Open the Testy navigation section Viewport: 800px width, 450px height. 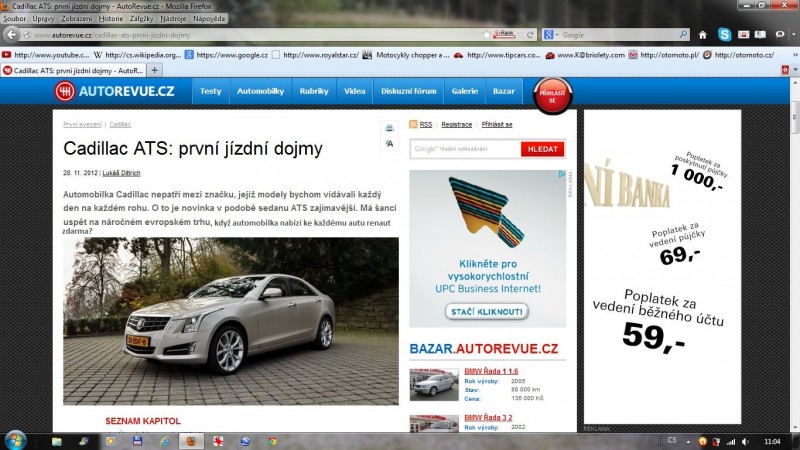coord(211,91)
